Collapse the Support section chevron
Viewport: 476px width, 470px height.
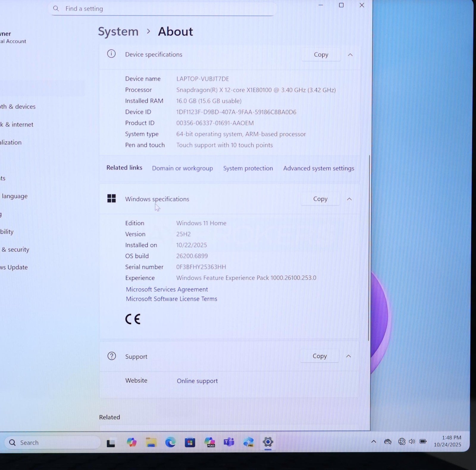(349, 356)
